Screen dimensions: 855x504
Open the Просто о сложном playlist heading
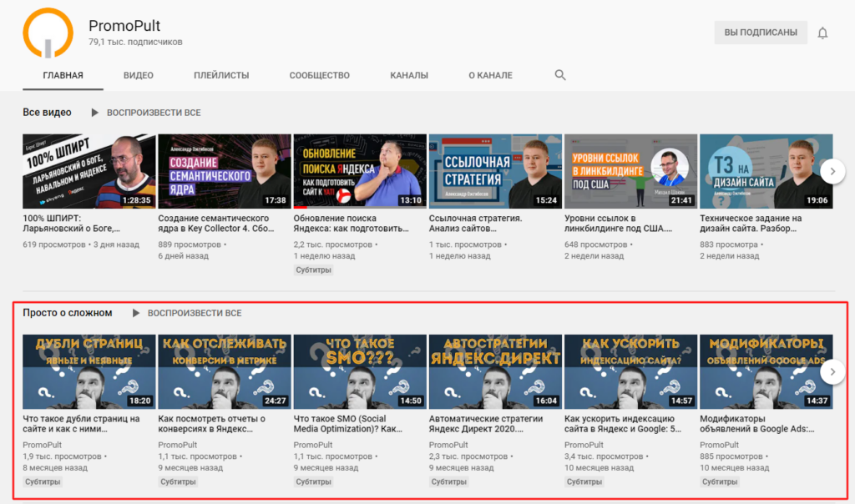[x=68, y=313]
